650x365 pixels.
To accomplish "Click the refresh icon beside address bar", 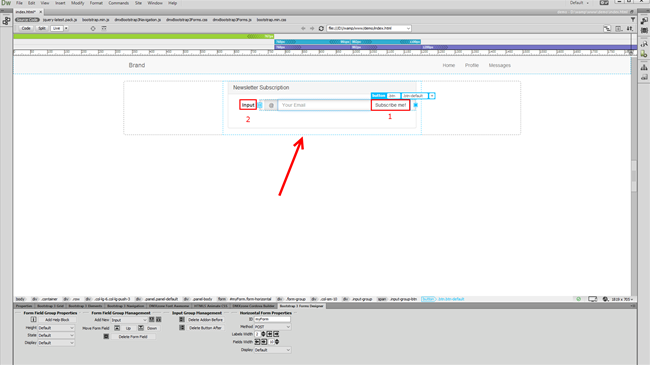I will point(321,29).
